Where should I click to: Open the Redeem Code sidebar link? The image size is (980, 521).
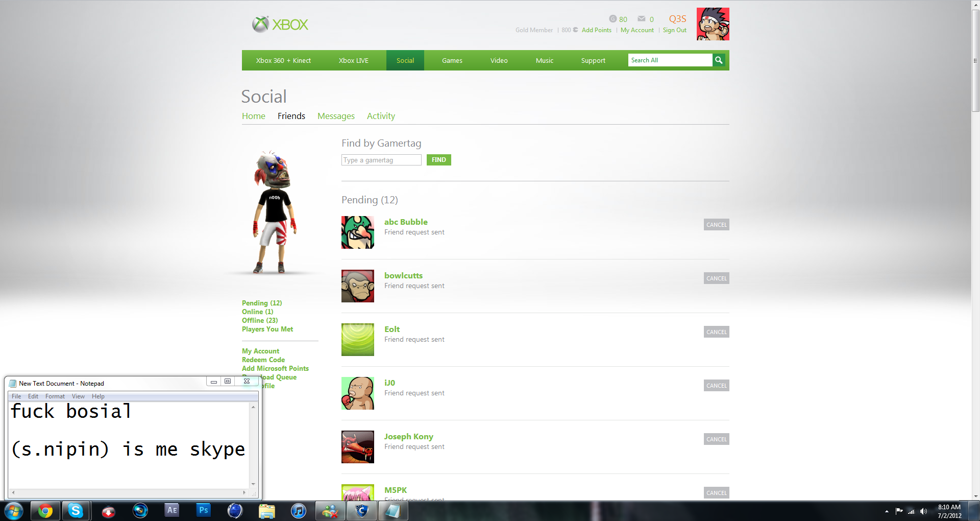click(x=263, y=360)
